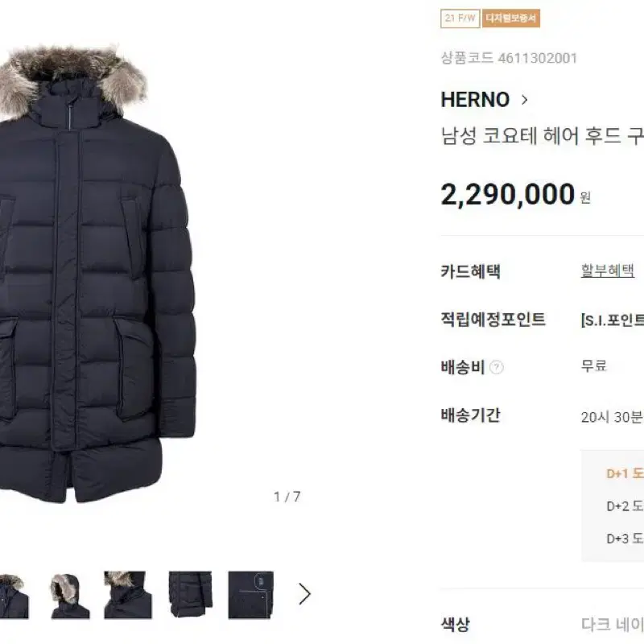The image size is (644, 644).
Task: Select the first jacket front thumbnail
Action: [x=14, y=595]
